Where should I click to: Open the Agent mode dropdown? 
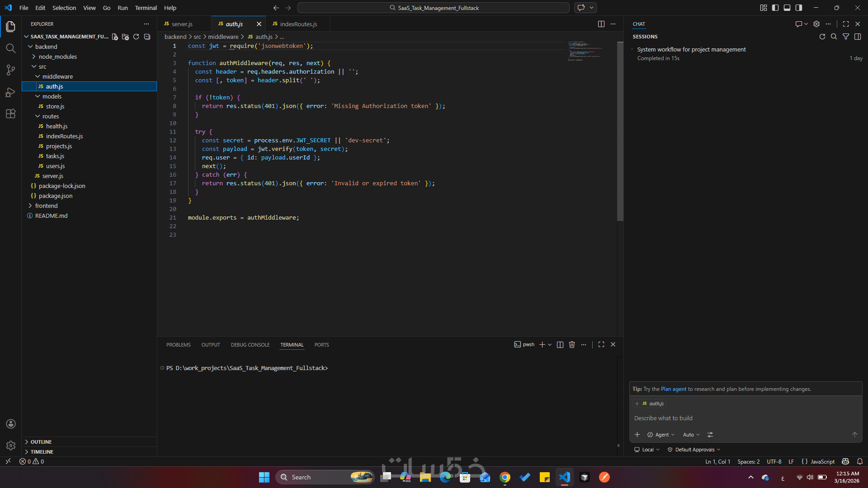pyautogui.click(x=661, y=435)
